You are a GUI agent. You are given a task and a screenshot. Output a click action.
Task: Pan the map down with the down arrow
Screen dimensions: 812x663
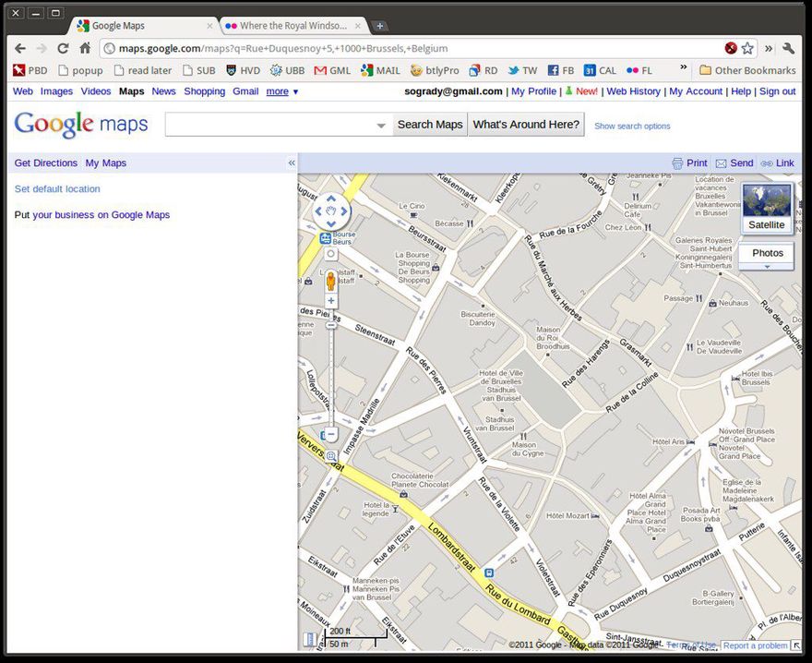[x=331, y=223]
